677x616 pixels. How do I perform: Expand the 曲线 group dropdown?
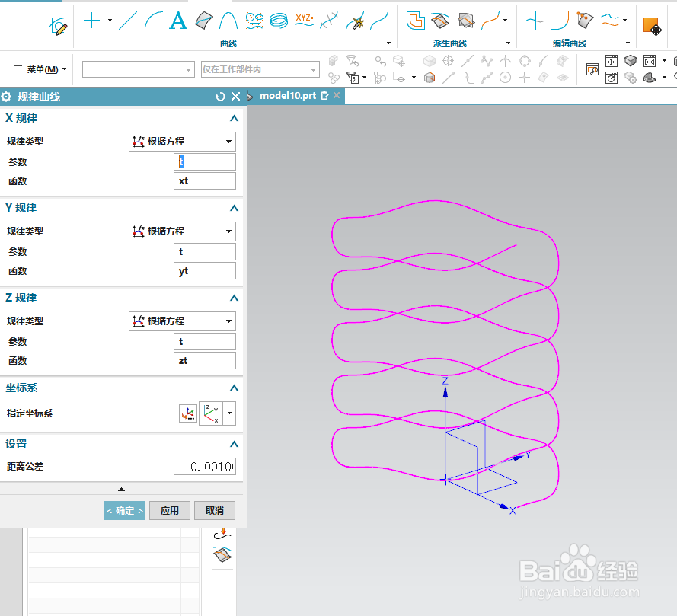388,43
